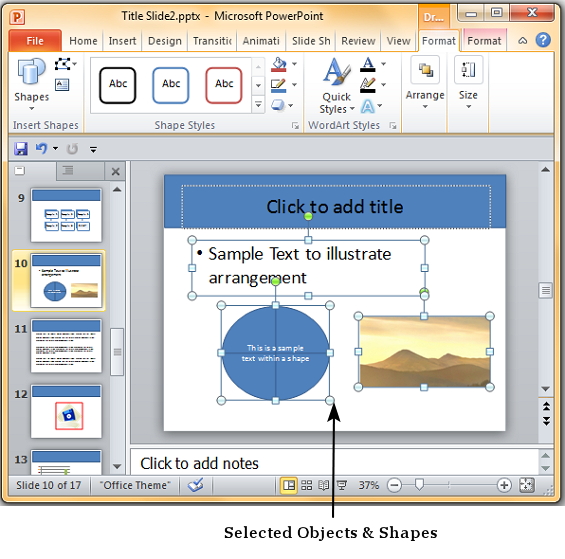The height and width of the screenshot is (559, 565).
Task: Expand the Text Outline dropdown arrow
Action: (x=383, y=85)
